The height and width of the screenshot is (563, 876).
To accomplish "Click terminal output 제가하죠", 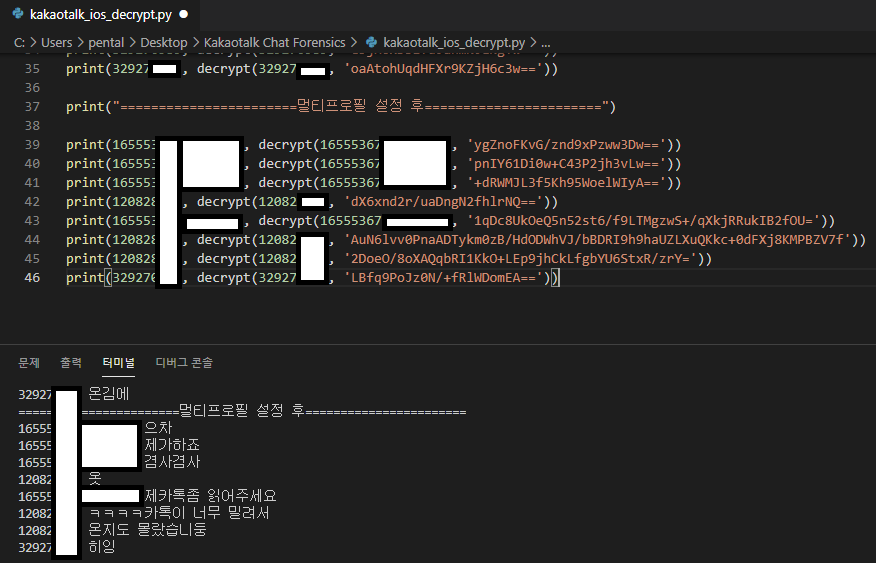I will (x=172, y=445).
